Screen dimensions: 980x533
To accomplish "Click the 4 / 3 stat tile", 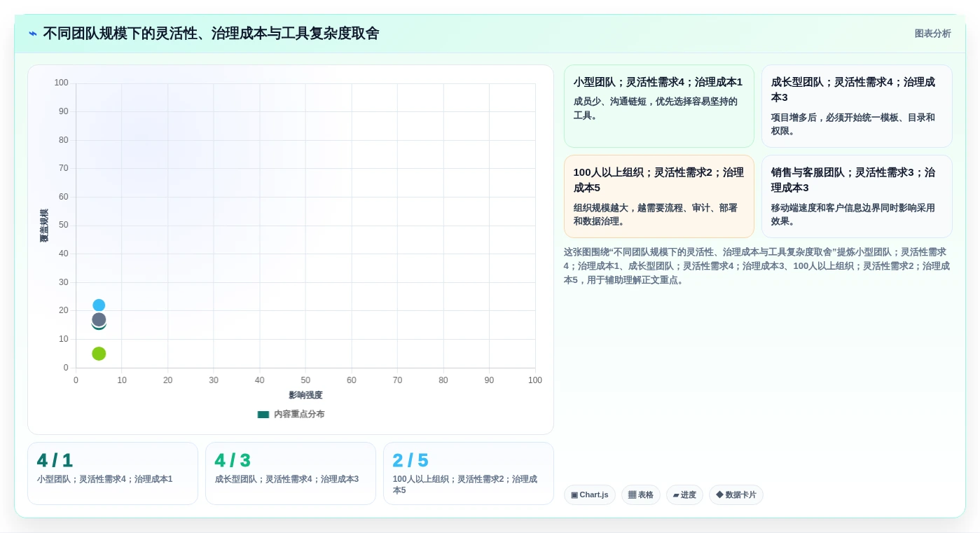I will coord(291,473).
